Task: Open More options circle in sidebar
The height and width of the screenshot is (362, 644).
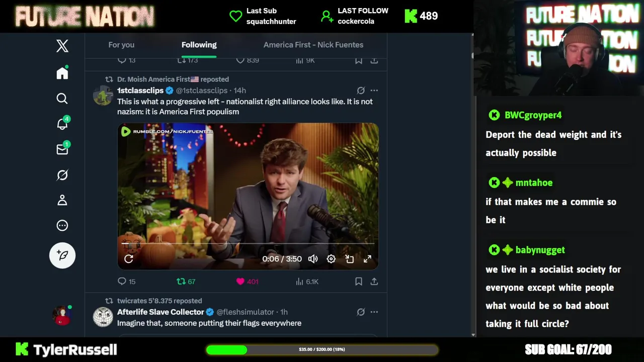Action: (62, 225)
